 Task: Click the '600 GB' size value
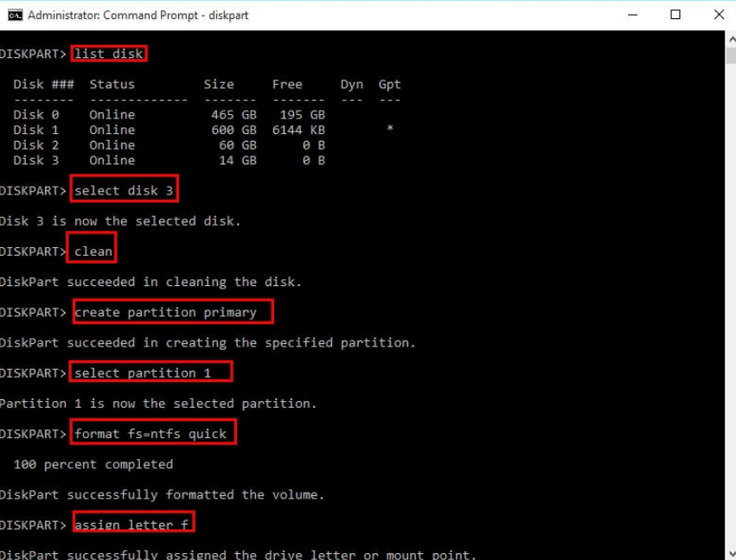(234, 130)
